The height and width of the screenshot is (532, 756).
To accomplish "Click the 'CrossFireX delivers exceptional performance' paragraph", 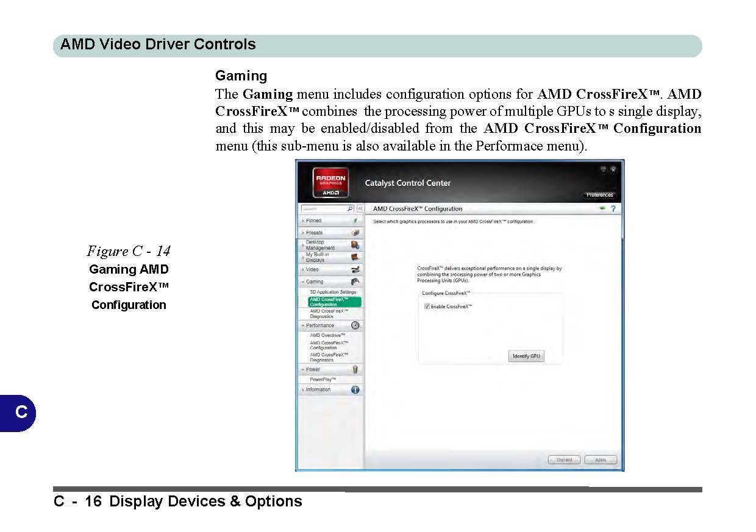I will [x=490, y=274].
